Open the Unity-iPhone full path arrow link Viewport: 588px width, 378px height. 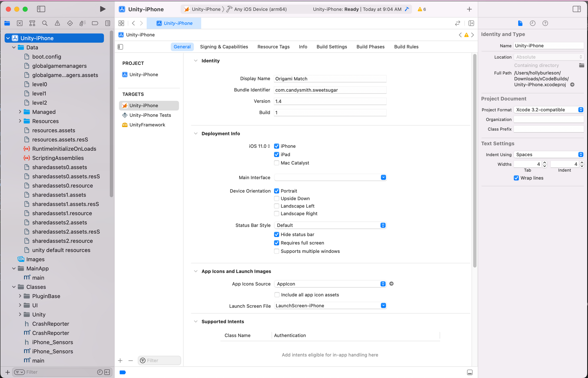(572, 85)
